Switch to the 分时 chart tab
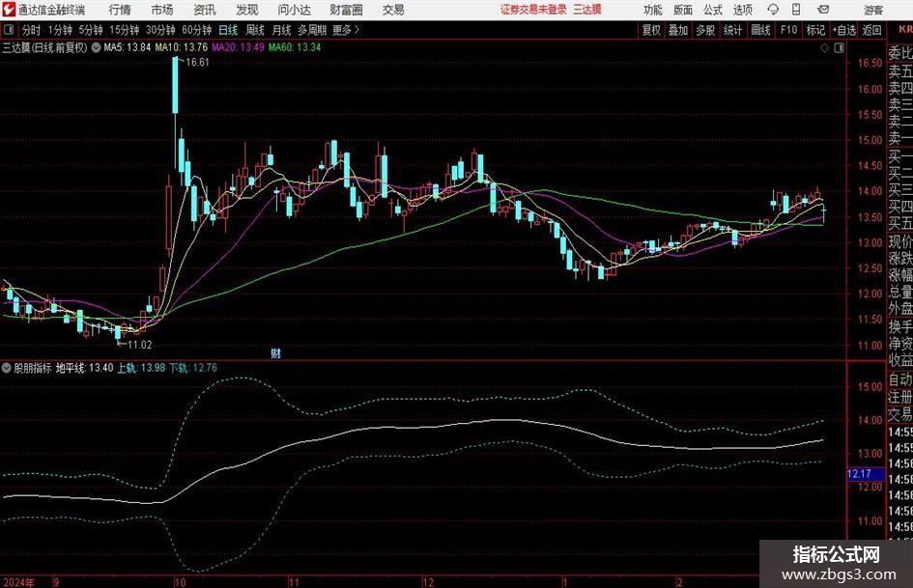Screen dimensions: 913x588 (x=32, y=30)
